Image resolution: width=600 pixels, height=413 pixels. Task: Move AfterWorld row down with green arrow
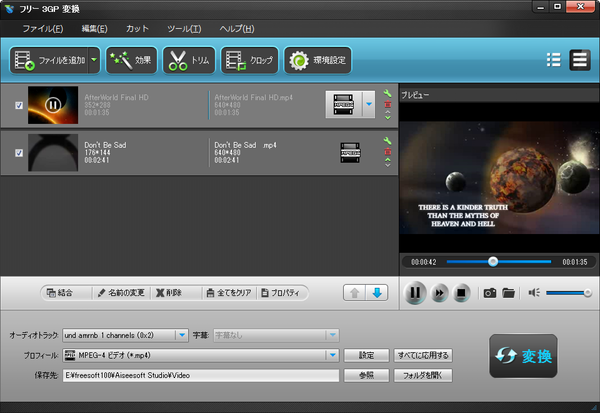click(x=388, y=118)
